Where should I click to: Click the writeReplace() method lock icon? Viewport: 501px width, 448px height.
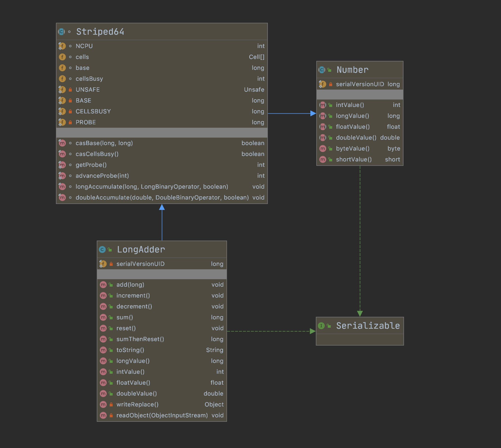pyautogui.click(x=111, y=404)
